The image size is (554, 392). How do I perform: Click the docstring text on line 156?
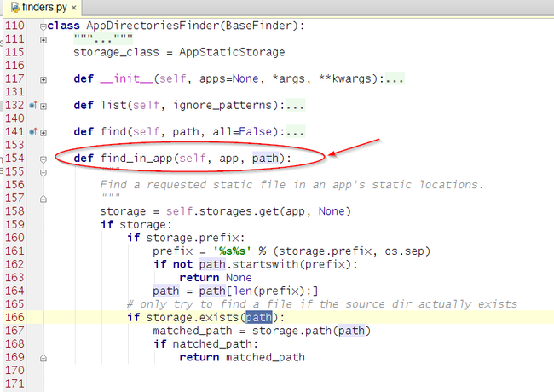(x=291, y=185)
